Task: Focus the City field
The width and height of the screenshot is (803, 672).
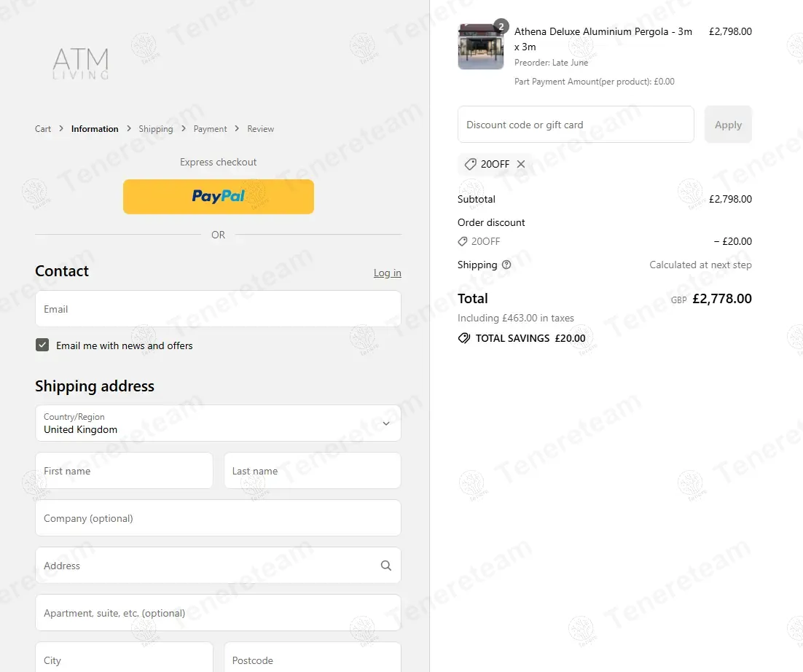Action: (124, 657)
